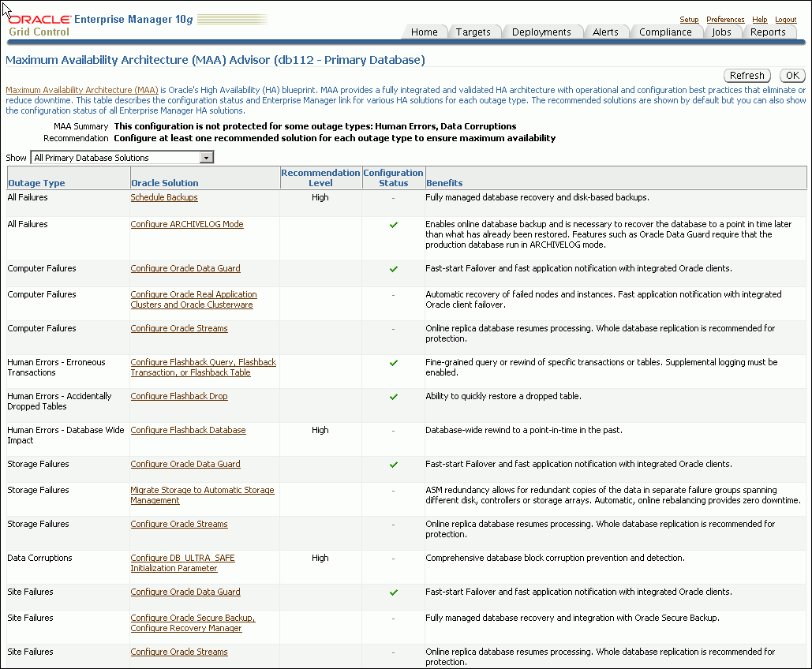This screenshot has height=669, width=812.
Task: Open the Jobs tab
Action: [721, 32]
